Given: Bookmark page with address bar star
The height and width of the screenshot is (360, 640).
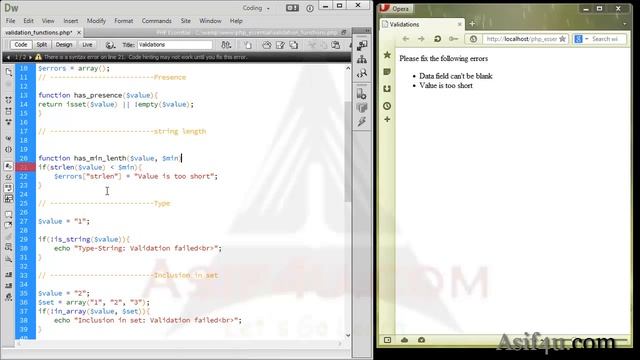Looking at the screenshot, I should [562, 39].
